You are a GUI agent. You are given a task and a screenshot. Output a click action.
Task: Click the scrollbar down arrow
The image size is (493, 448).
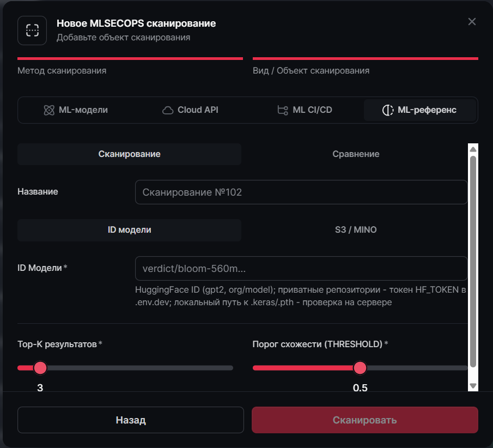pos(473,386)
